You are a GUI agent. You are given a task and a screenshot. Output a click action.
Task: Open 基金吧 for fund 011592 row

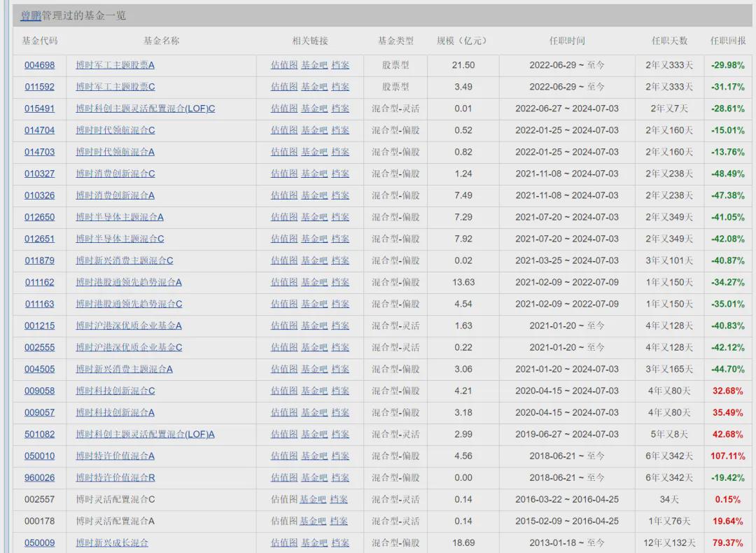tap(314, 87)
